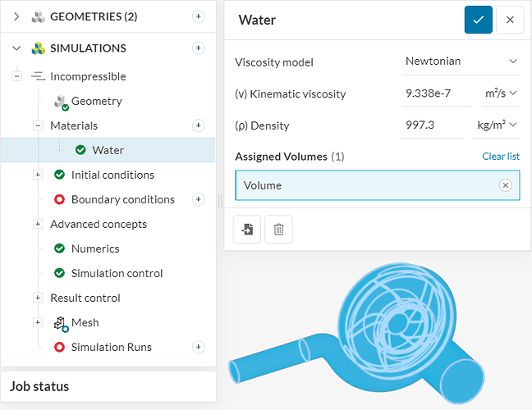Change the kinematic viscosity unit dropdown
The width and height of the screenshot is (532, 410).
[x=501, y=93]
